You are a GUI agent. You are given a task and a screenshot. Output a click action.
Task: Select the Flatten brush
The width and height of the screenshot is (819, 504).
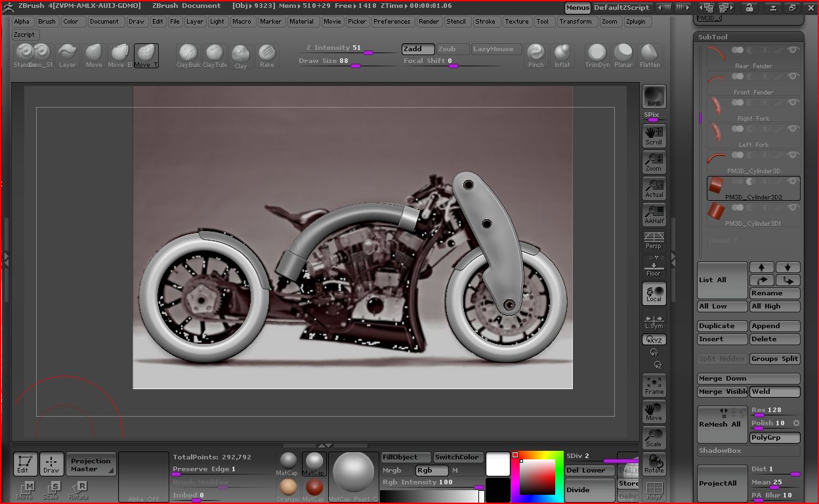[x=650, y=56]
